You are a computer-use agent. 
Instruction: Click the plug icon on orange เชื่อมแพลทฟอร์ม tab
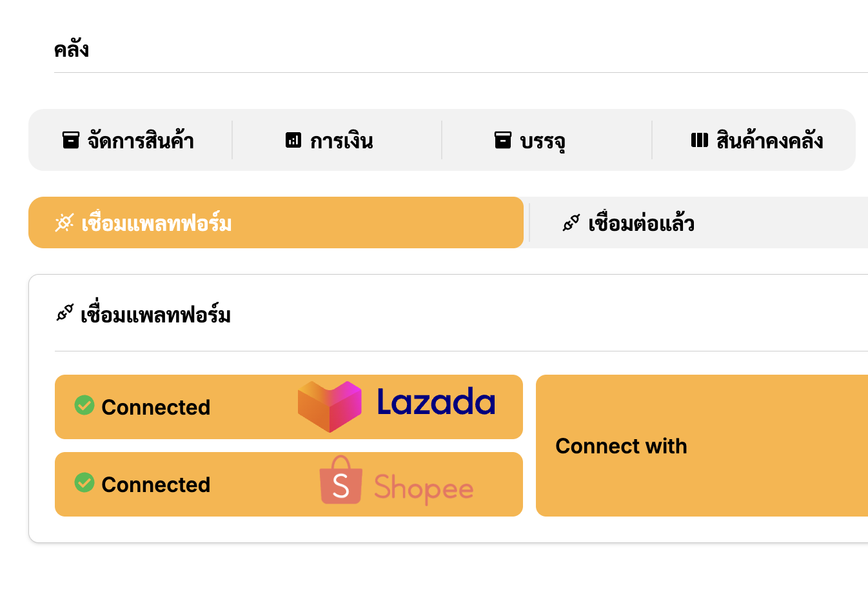coord(64,223)
